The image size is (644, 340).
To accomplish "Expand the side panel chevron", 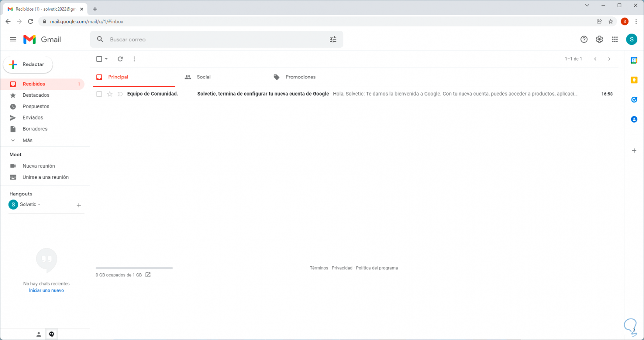I will pyautogui.click(x=634, y=330).
